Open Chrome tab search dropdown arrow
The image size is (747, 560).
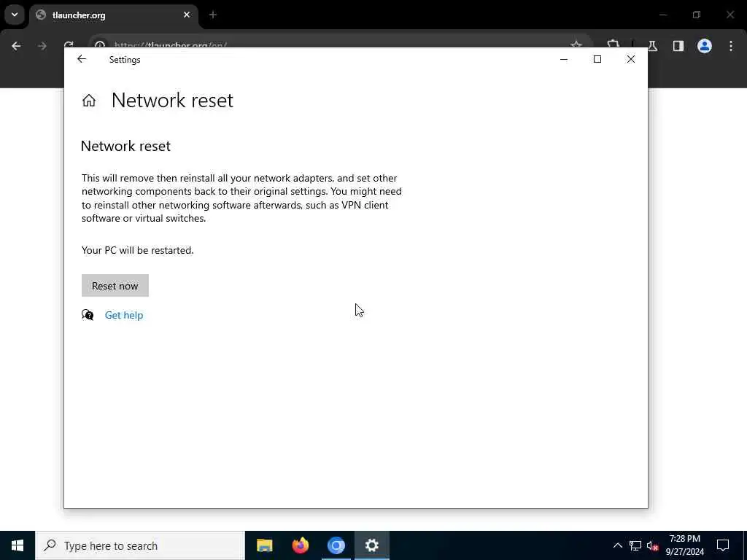(x=15, y=15)
